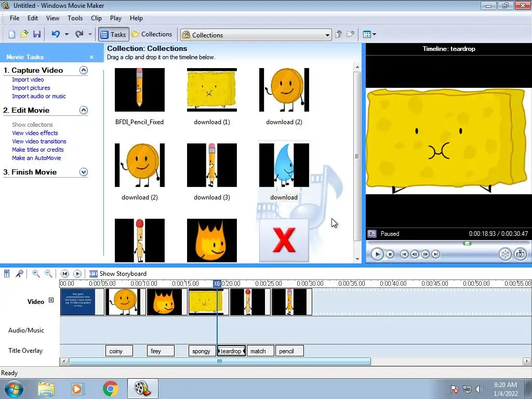
Task: Click Make an AutoMovie link
Action: coord(36,158)
